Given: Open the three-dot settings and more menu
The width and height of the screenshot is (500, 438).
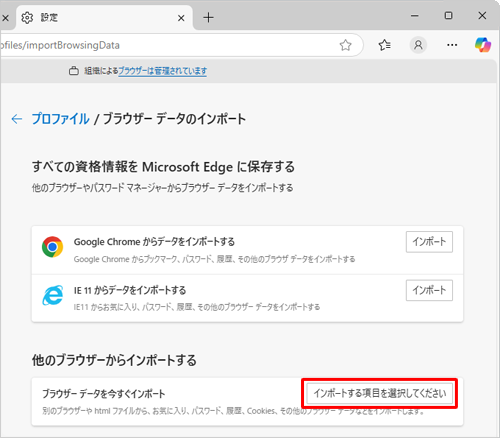Looking at the screenshot, I should [452, 45].
